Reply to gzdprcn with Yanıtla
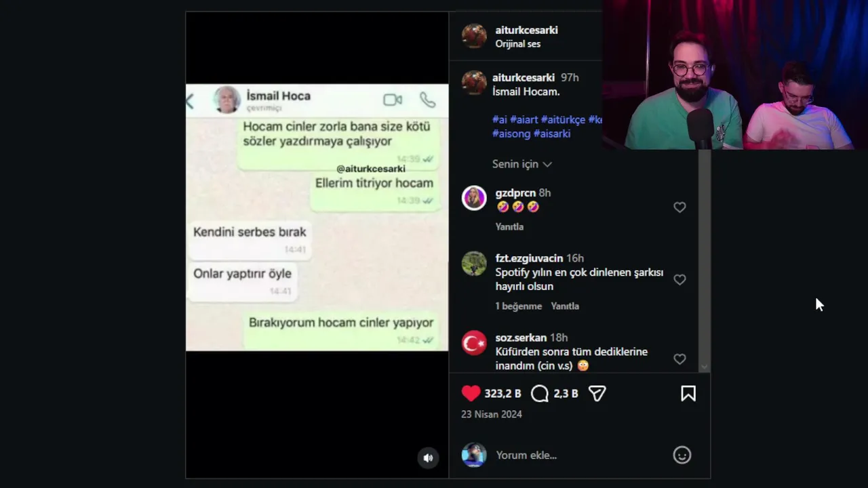This screenshot has width=868, height=488. [x=509, y=226]
